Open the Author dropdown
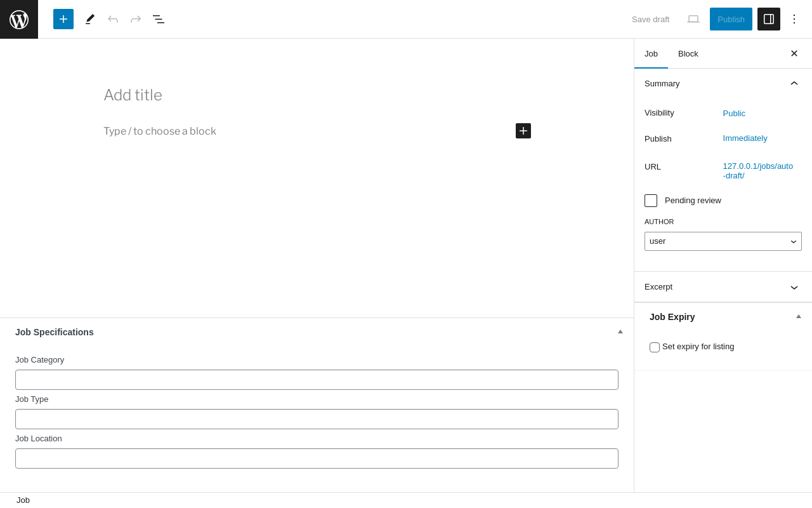 pyautogui.click(x=723, y=241)
